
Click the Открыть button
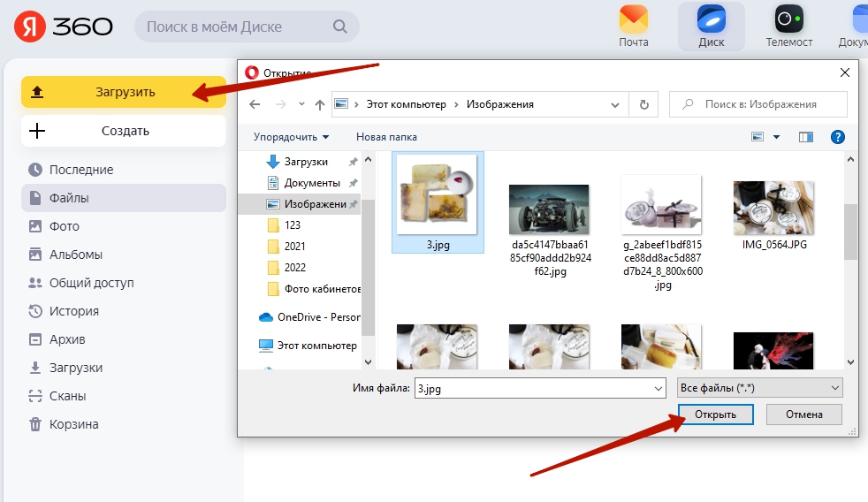coord(715,414)
